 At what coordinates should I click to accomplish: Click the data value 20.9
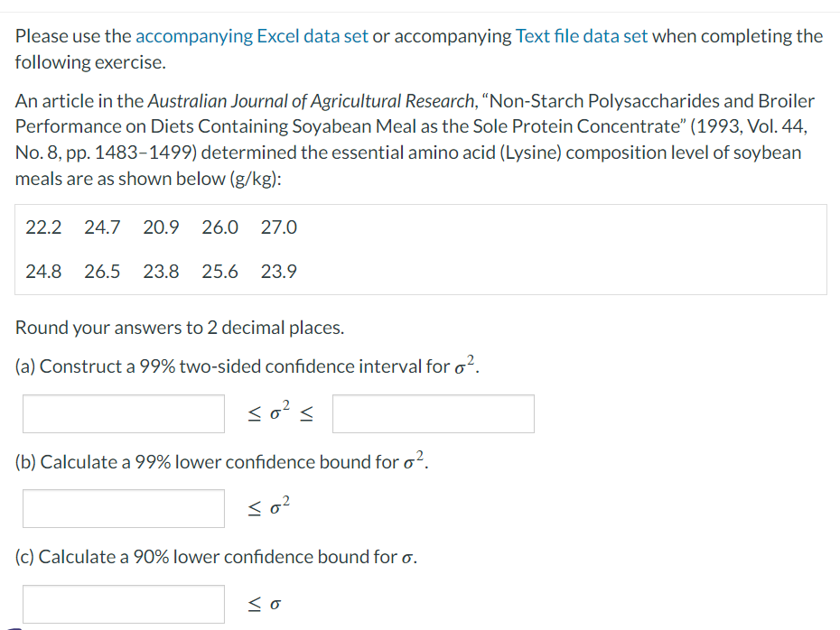click(x=161, y=227)
